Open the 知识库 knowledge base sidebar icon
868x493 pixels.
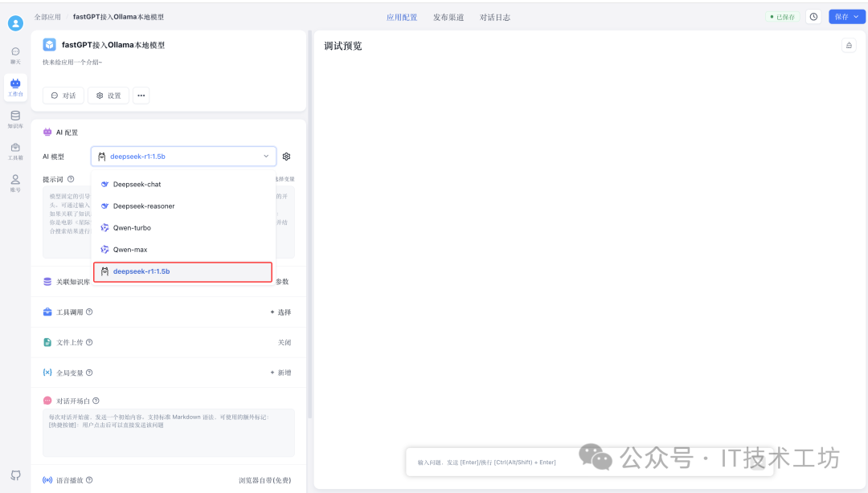coord(15,119)
